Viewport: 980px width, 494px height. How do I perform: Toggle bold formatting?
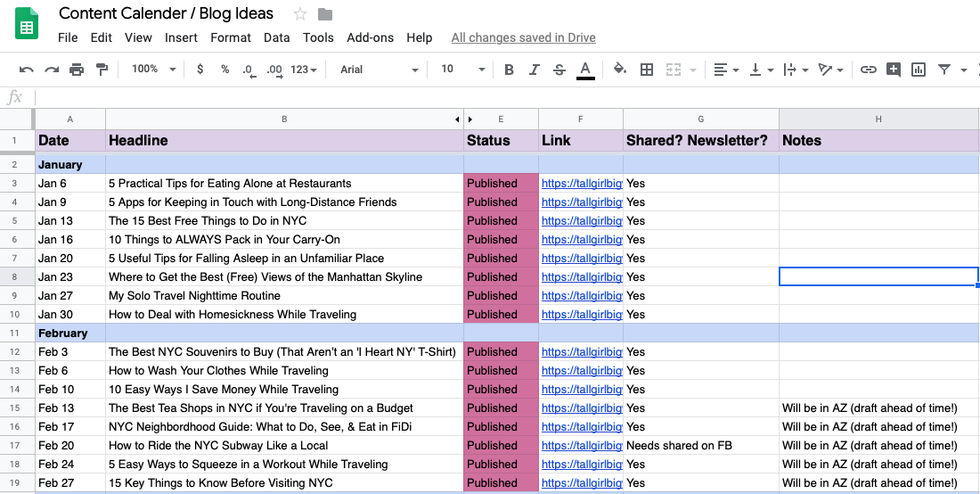click(509, 70)
